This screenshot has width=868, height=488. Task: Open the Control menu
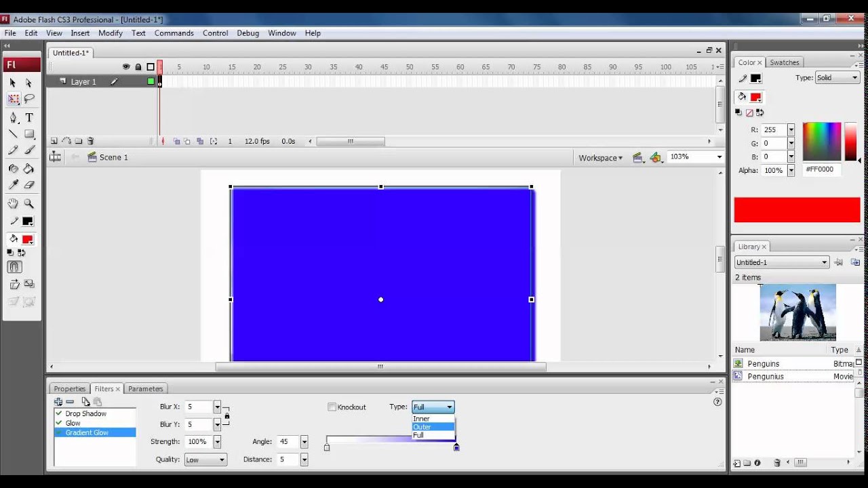point(215,33)
